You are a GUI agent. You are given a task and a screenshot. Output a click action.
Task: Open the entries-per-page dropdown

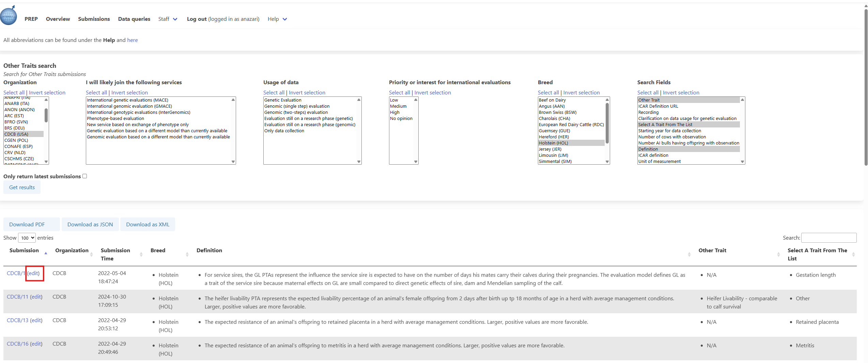point(27,238)
